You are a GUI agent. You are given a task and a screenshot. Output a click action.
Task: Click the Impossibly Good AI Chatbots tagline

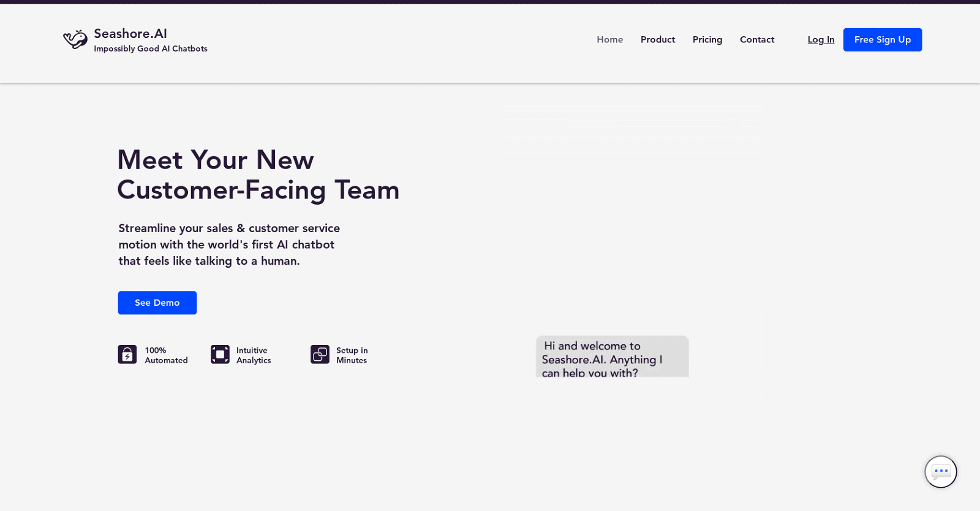(x=151, y=49)
